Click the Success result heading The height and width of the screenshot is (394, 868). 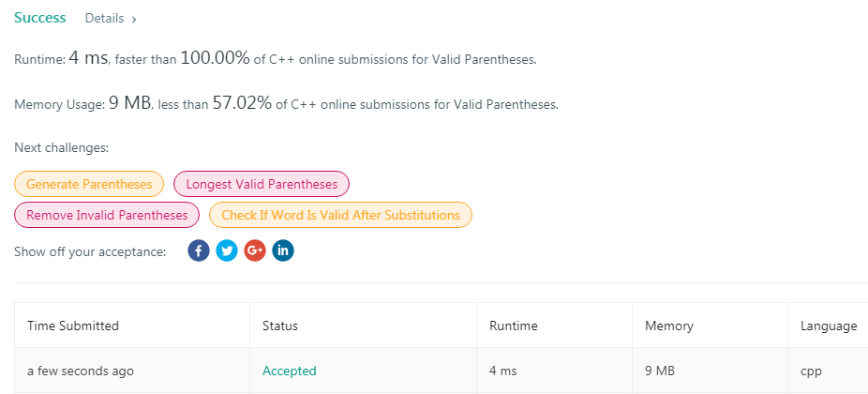coord(40,18)
